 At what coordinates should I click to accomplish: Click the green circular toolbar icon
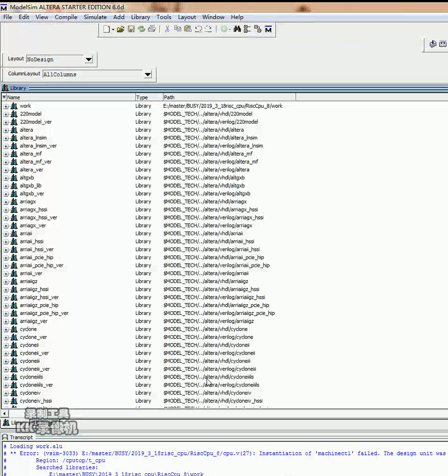(x=224, y=29)
